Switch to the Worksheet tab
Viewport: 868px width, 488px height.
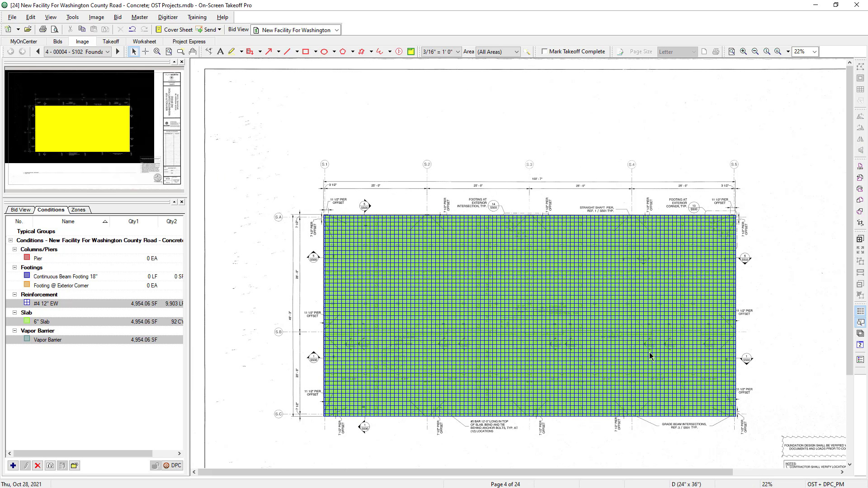144,41
